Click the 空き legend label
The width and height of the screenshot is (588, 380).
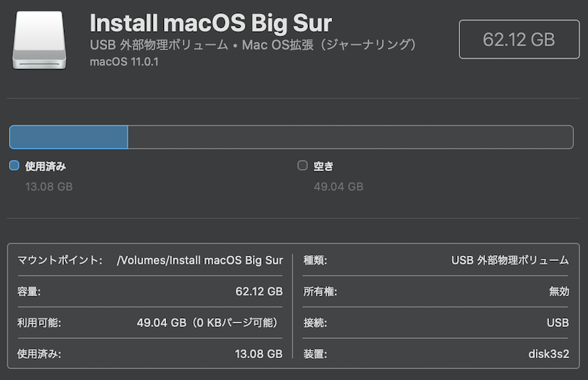click(323, 166)
